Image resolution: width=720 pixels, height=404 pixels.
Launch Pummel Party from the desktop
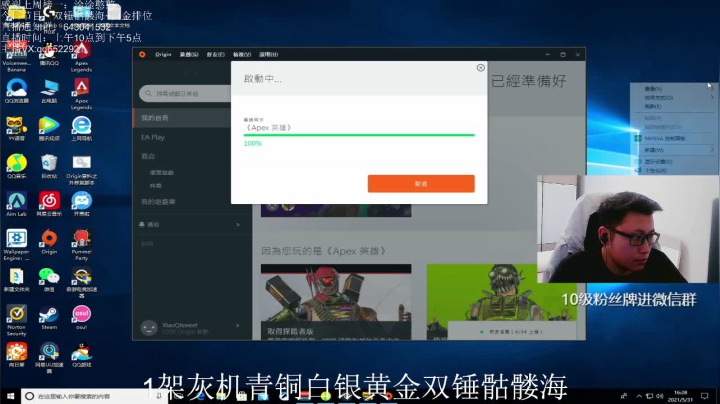point(81,245)
